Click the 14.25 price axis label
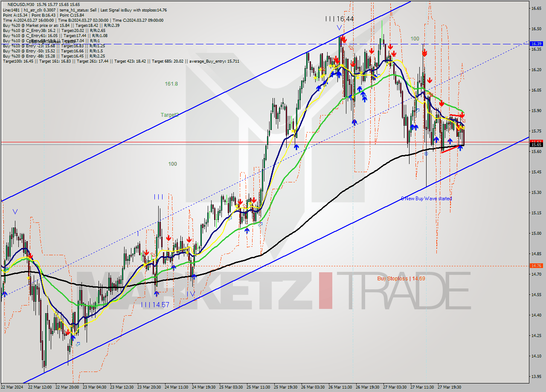This screenshot has width=546, height=392. (536, 335)
